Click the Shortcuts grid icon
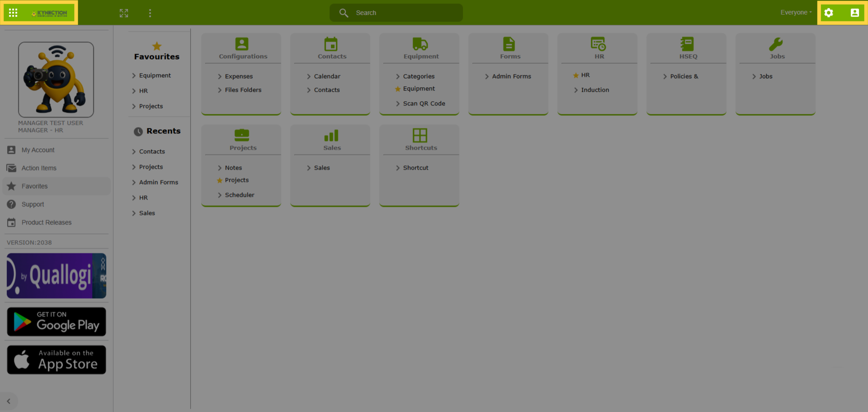This screenshot has height=412, width=868. coord(420,135)
